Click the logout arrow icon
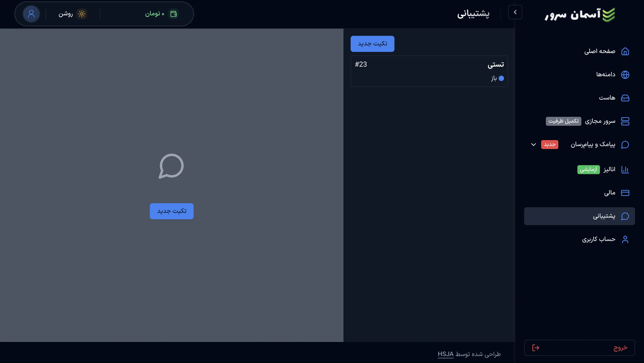 (536, 348)
